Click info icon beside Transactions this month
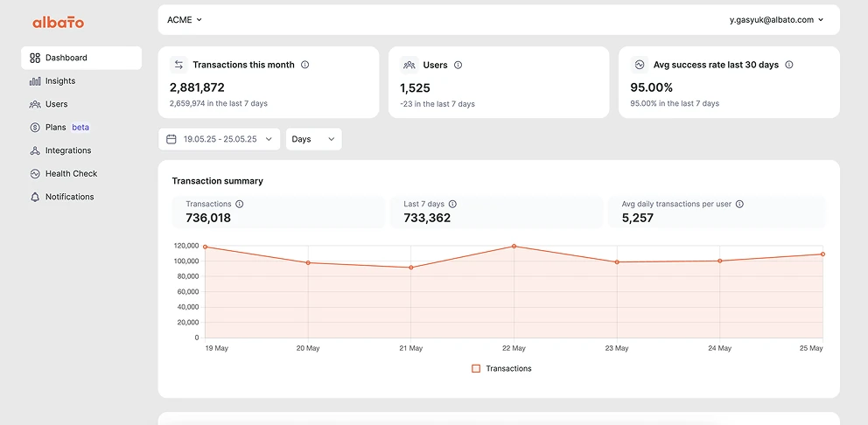This screenshot has height=425, width=868. (x=305, y=65)
